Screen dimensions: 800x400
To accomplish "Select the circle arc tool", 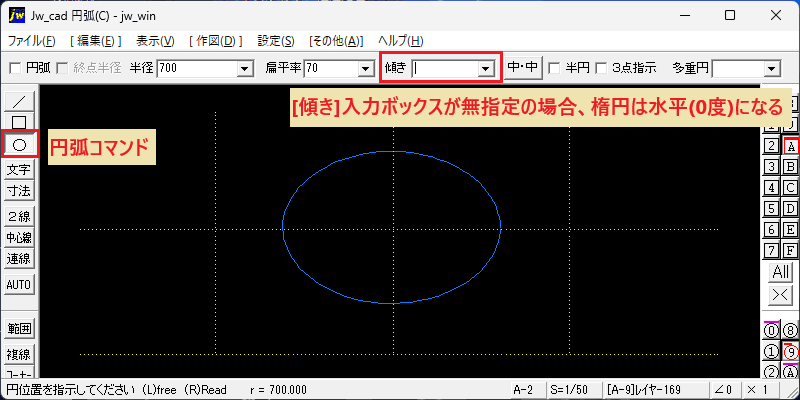I will [19, 144].
